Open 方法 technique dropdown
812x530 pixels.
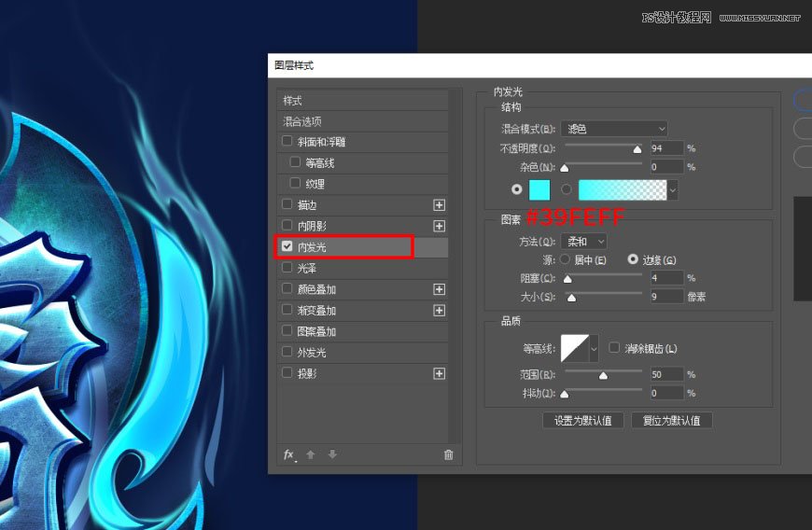pyautogui.click(x=583, y=241)
